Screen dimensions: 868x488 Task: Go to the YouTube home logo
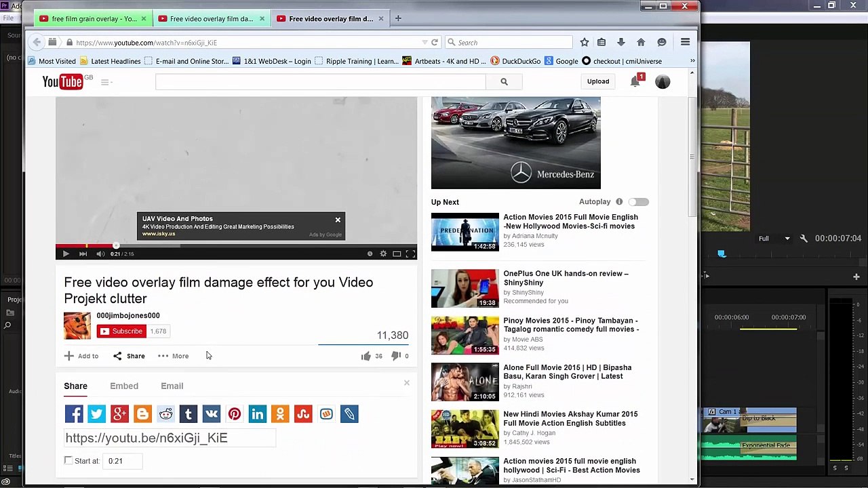click(63, 82)
